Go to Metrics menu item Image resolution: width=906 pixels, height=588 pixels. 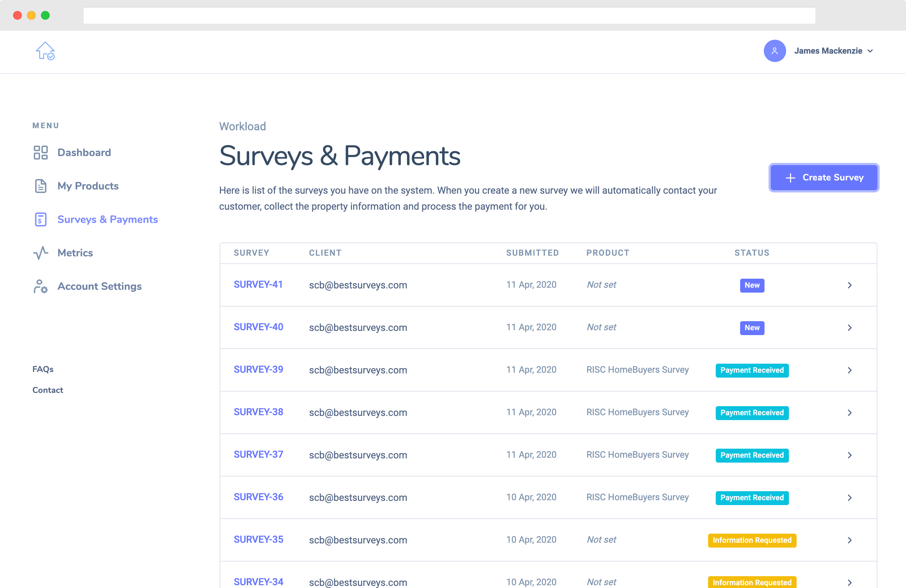coord(75,253)
